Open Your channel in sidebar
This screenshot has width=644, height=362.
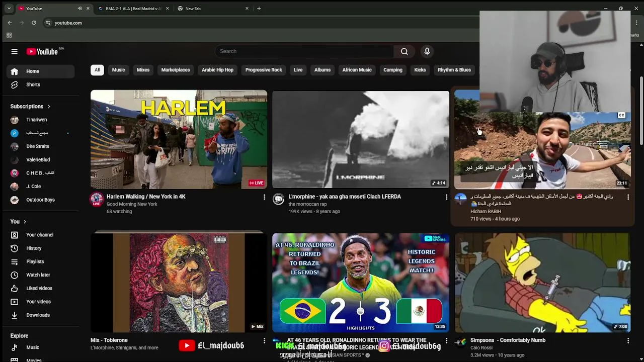40,235
